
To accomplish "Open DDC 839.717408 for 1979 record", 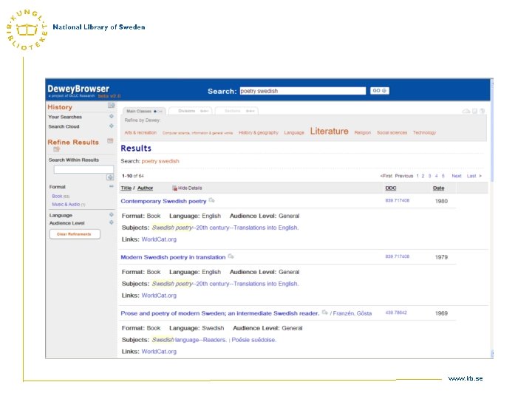I will [398, 256].
